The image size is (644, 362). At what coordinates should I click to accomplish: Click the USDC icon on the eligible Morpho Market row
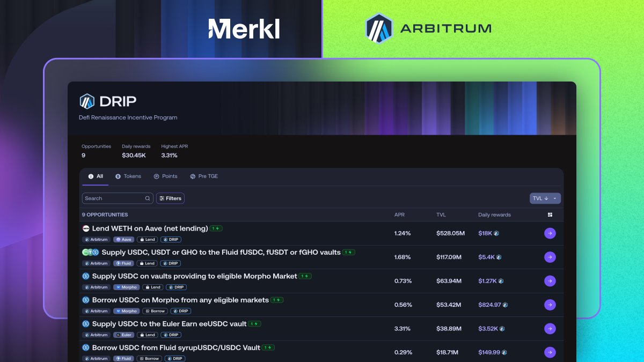85,276
